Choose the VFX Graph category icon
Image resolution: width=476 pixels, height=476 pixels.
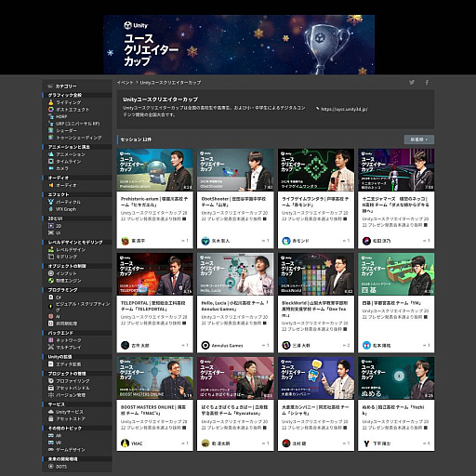(x=51, y=209)
